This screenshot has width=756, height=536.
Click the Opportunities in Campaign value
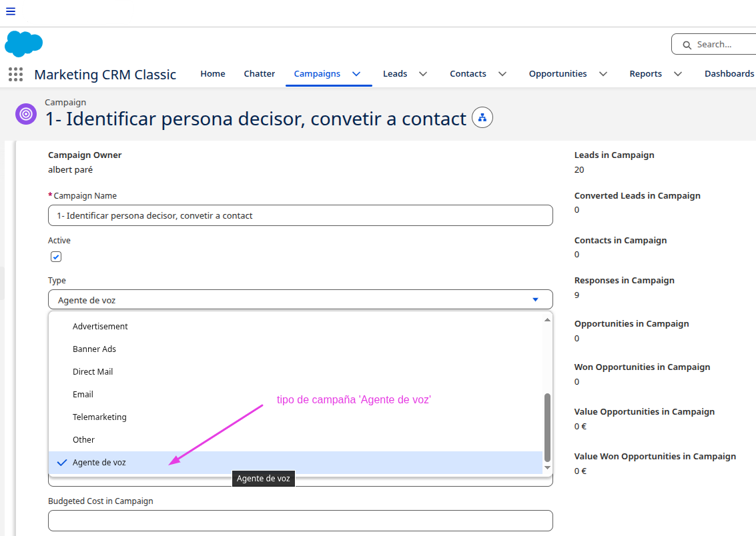(577, 338)
